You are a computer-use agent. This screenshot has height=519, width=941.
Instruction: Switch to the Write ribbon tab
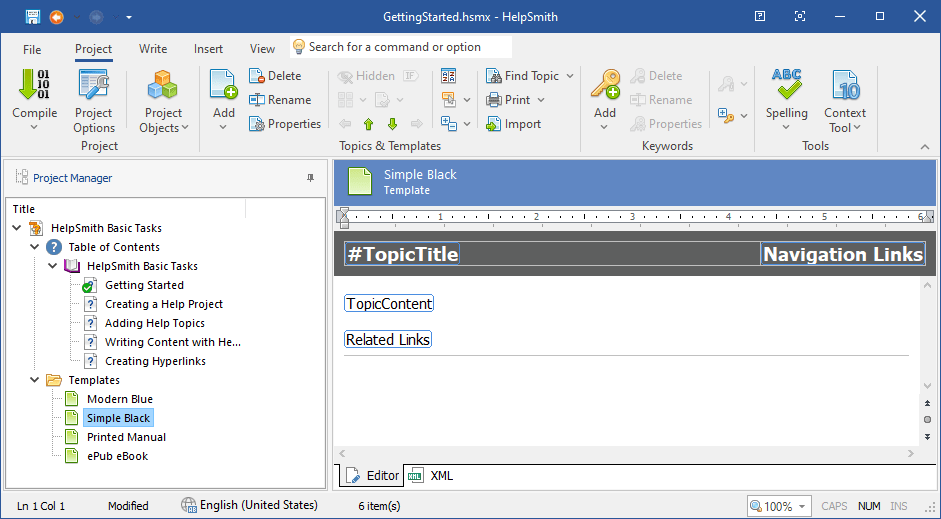153,49
